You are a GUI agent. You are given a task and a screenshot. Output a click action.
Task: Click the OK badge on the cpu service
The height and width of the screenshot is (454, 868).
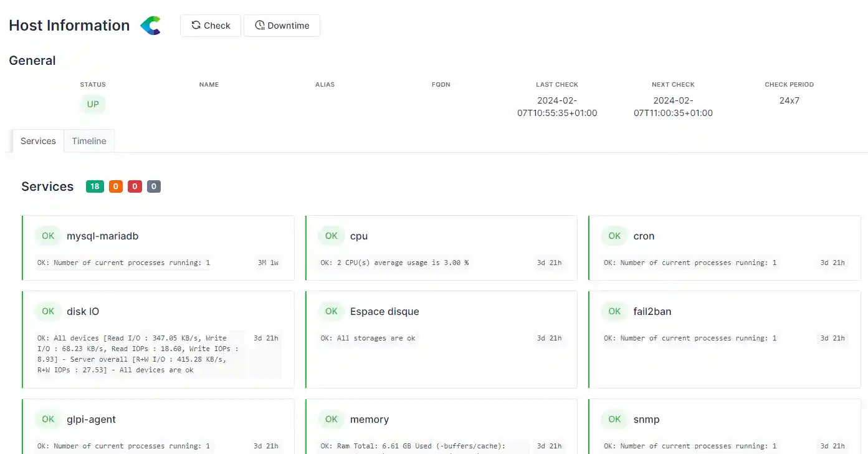331,236
